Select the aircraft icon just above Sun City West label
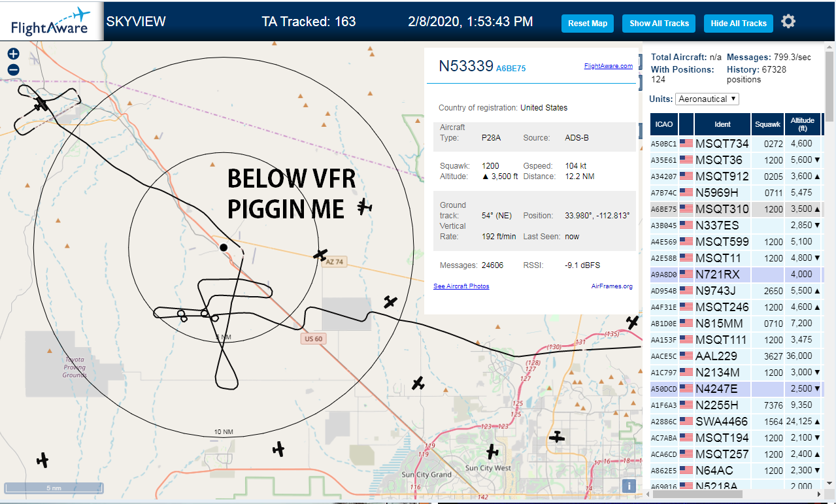This screenshot has width=836, height=504. 492,451
